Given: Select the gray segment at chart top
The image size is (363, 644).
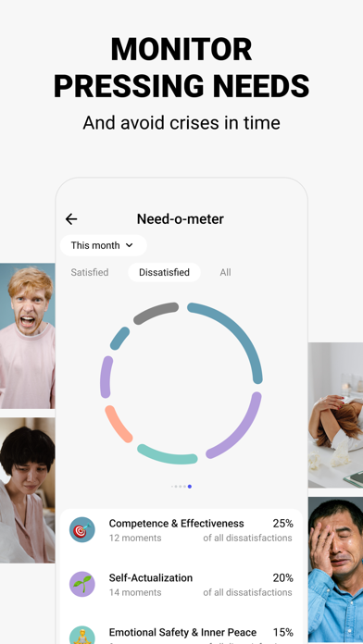Looking at the screenshot, I should point(155,312).
